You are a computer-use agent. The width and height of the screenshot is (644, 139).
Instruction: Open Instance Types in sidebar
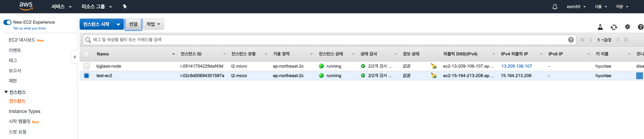[x=24, y=111]
